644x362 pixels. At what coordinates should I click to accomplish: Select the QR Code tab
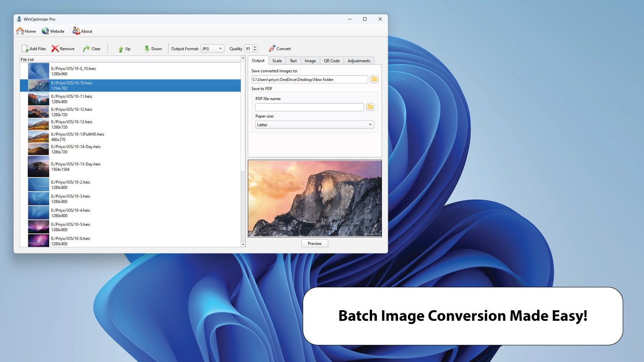point(332,61)
